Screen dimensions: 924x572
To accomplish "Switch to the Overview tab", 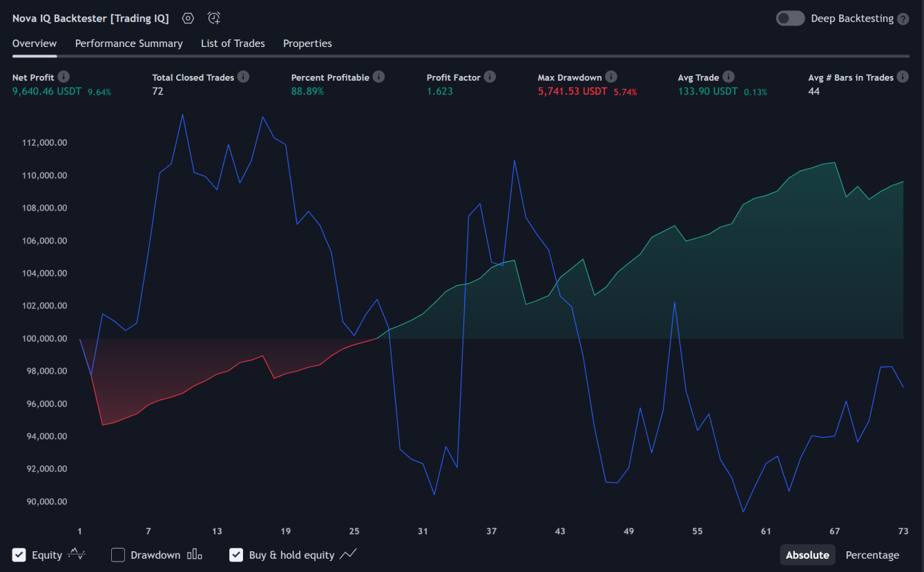I will 35,44.
